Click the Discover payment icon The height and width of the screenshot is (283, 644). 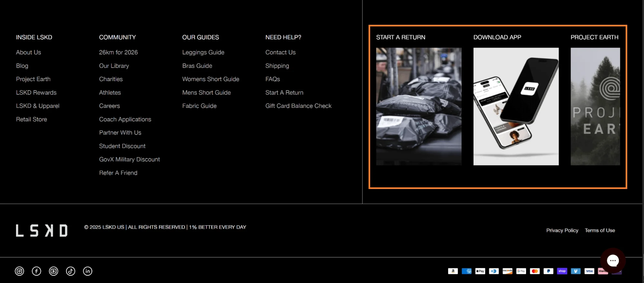click(507, 271)
